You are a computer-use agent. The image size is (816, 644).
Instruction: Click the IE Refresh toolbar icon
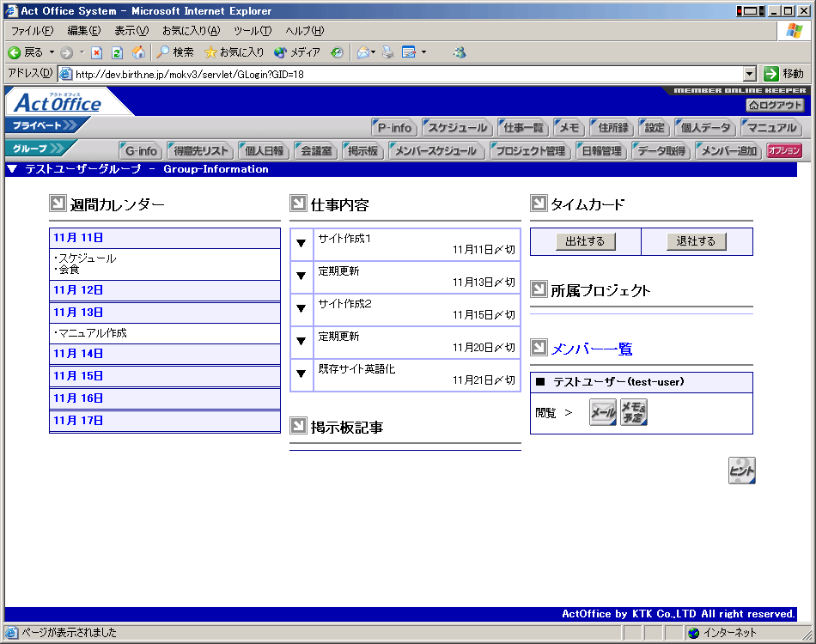pyautogui.click(x=118, y=52)
